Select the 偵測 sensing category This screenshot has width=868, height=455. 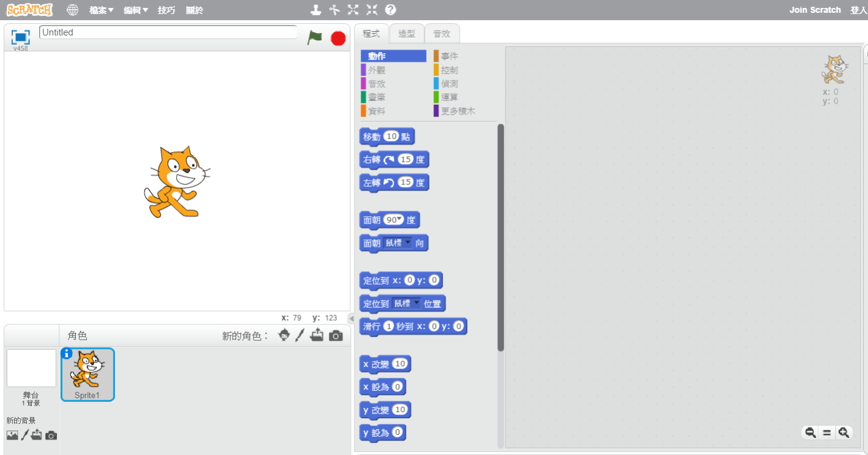[x=466, y=84]
